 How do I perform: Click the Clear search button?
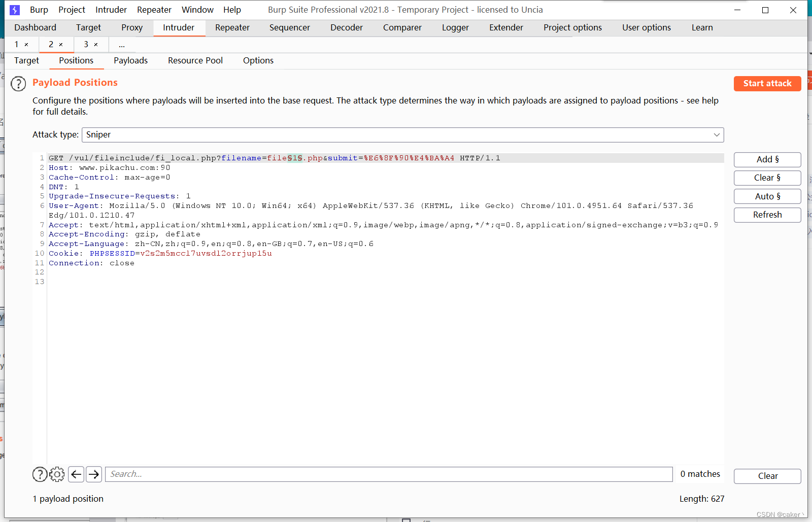pyautogui.click(x=767, y=476)
